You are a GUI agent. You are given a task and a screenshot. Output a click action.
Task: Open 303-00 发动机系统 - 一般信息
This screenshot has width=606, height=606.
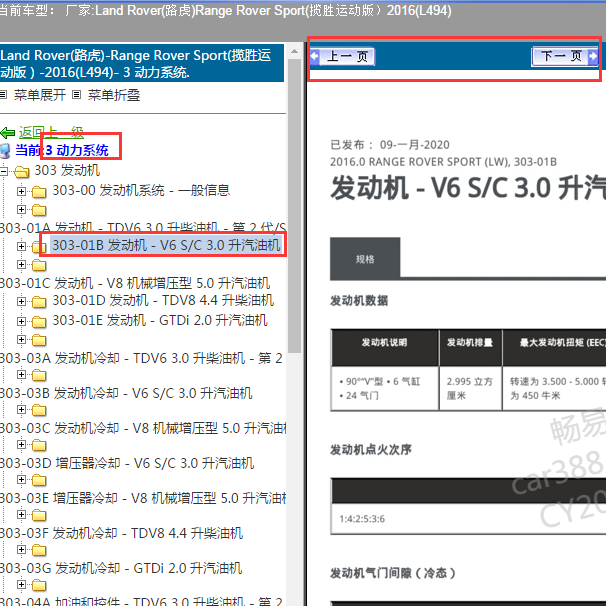[141, 190]
